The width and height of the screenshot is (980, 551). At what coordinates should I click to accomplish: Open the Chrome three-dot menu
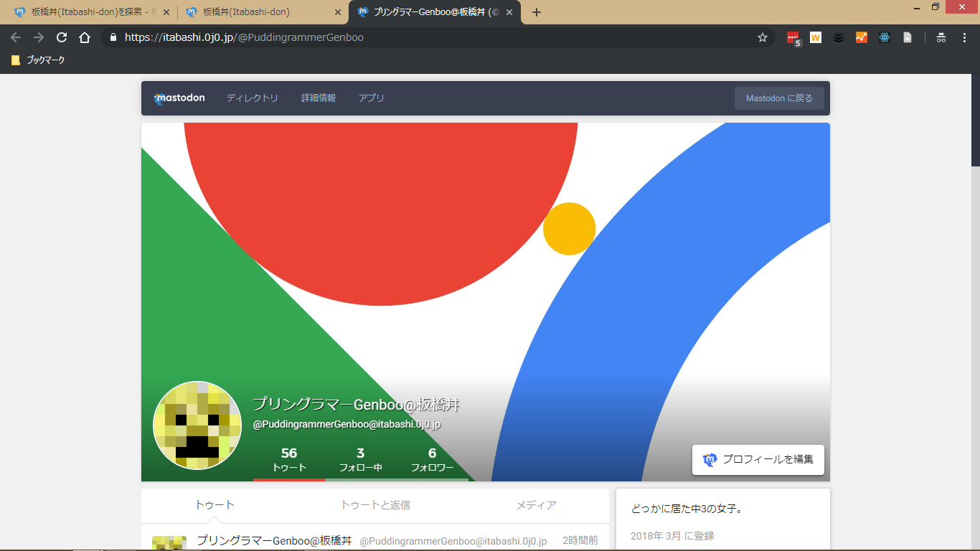964,38
